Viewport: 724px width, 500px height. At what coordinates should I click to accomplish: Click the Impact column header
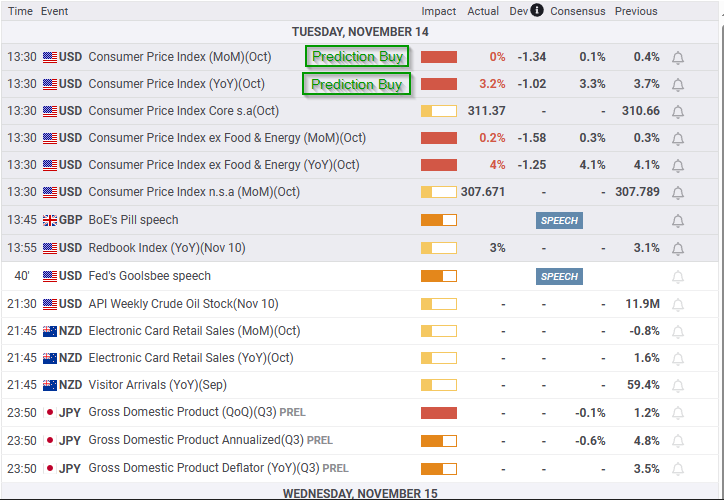(438, 11)
